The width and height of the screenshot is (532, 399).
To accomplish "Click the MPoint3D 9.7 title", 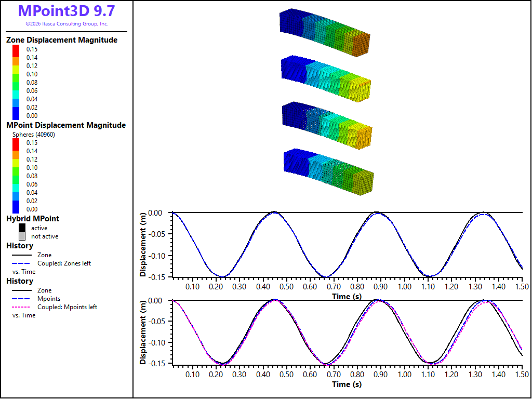I will [66, 11].
